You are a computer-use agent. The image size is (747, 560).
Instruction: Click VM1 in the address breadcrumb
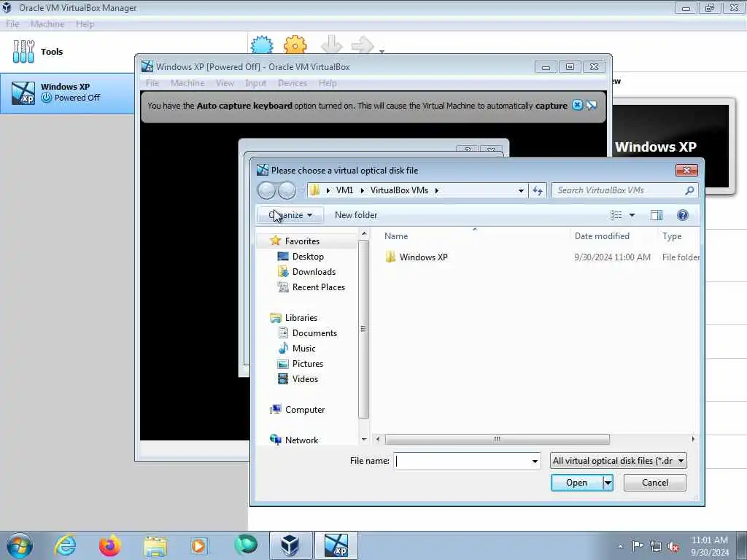[344, 190]
